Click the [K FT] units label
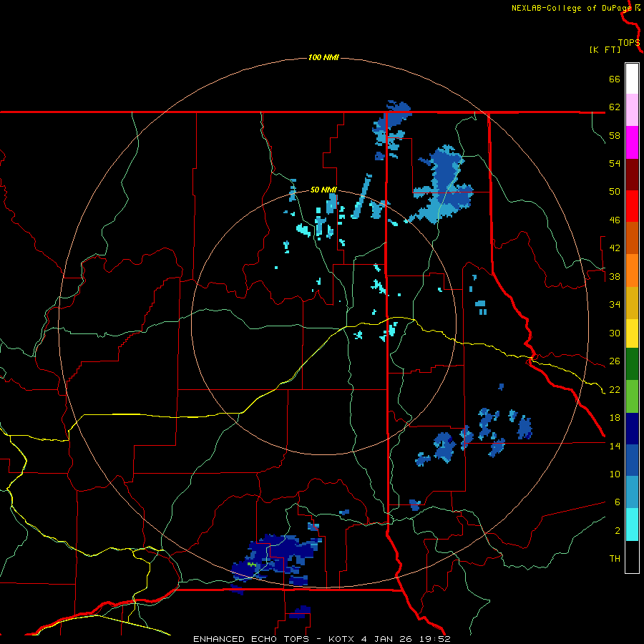 605,49
